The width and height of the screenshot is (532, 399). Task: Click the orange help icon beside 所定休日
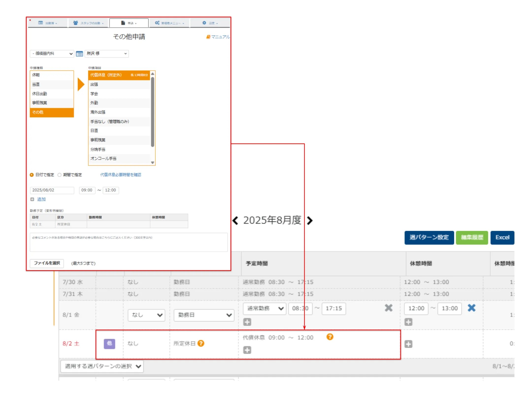click(x=201, y=343)
